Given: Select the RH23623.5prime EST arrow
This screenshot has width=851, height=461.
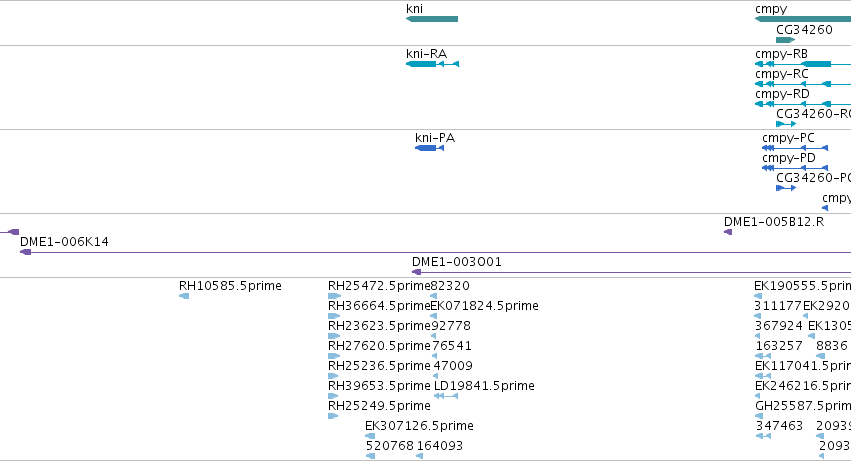Looking at the screenshot, I should 334,336.
